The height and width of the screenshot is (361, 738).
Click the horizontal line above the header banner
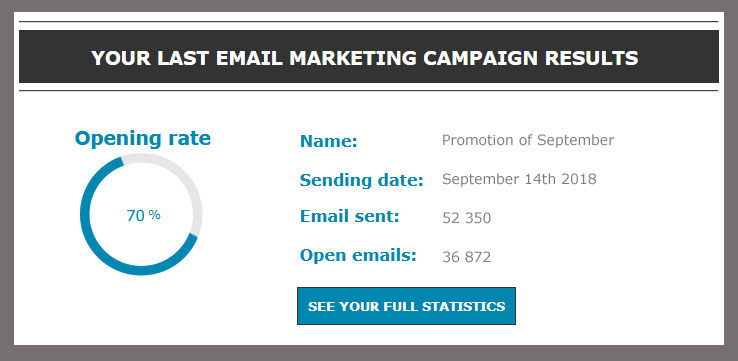pos(369,22)
